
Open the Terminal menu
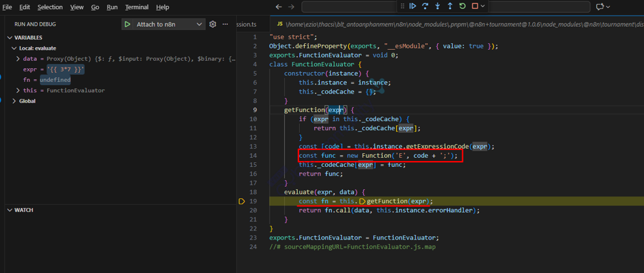tap(137, 7)
